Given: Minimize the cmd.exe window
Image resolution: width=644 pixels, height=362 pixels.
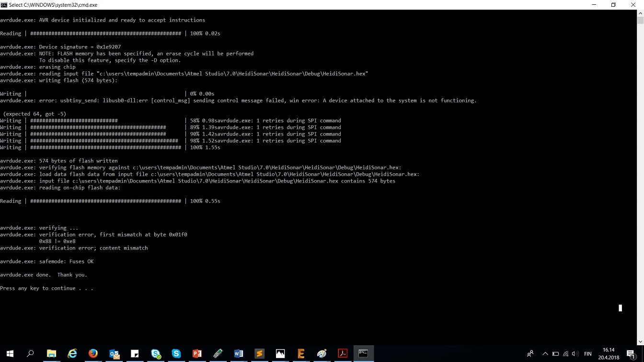Looking at the screenshot, I should [594, 5].
